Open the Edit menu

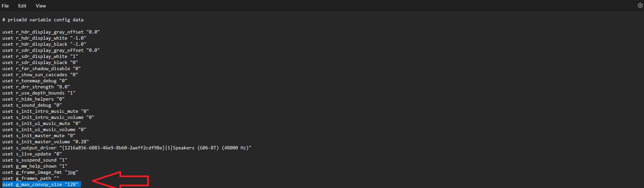click(x=22, y=6)
